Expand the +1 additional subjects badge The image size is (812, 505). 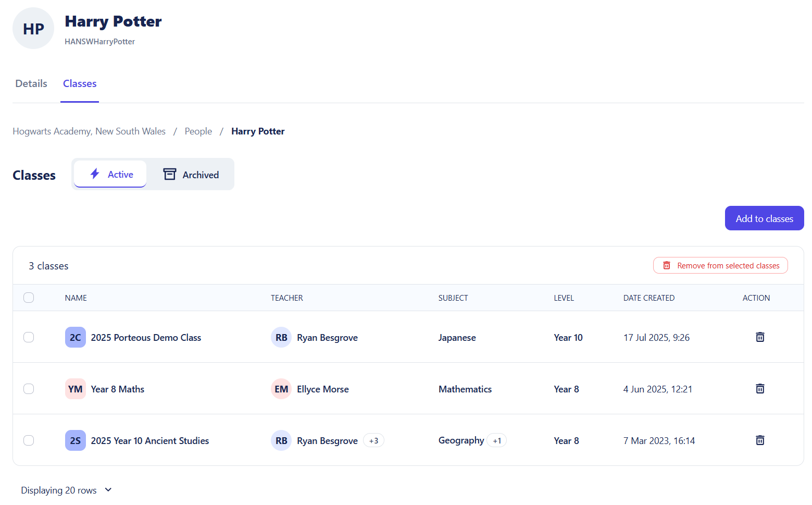point(497,440)
